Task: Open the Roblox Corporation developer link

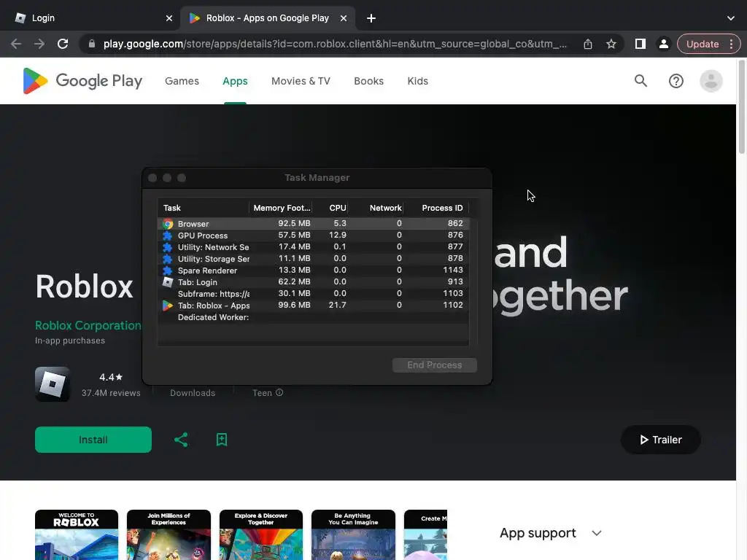Action: pyautogui.click(x=88, y=325)
